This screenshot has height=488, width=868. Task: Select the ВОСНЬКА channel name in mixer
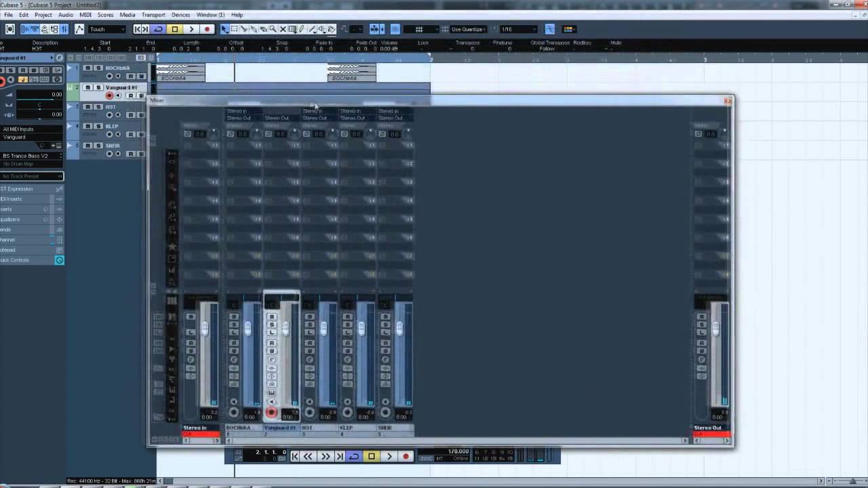(x=243, y=428)
